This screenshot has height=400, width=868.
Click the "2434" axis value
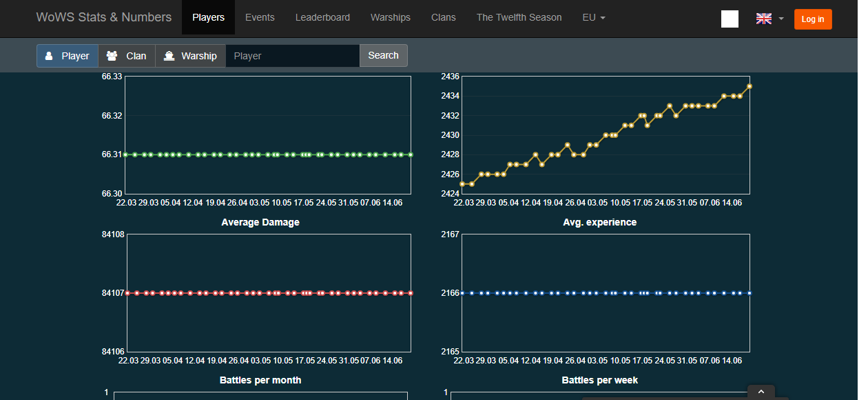[450, 96]
